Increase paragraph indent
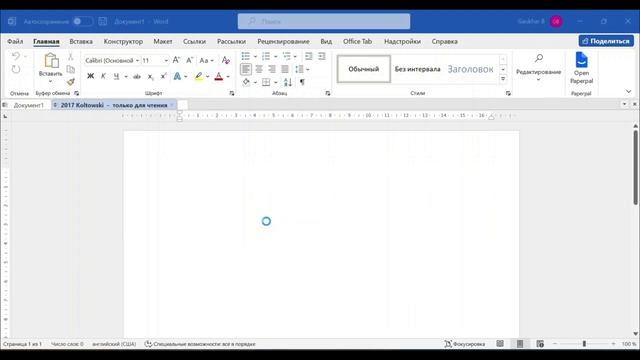Viewport: 640px width, 360px height. [x=322, y=56]
